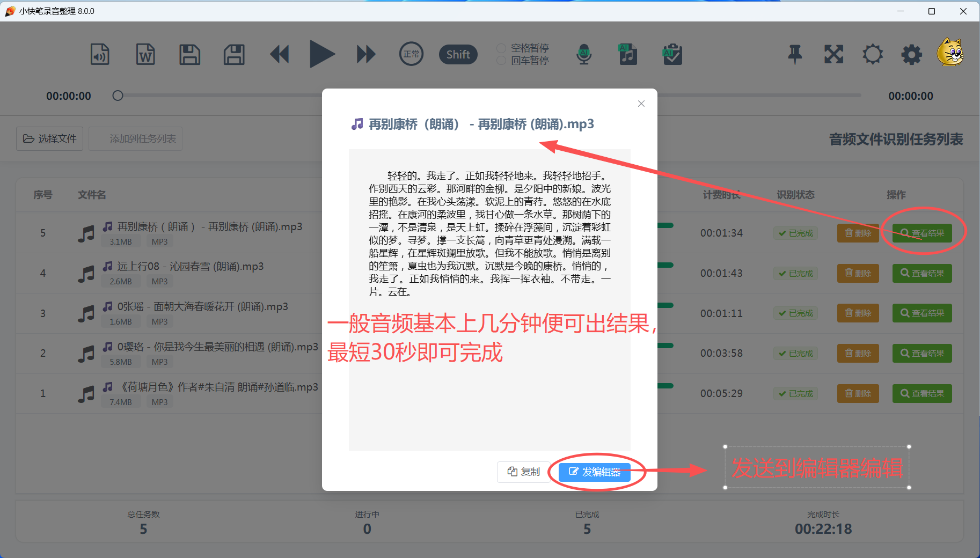Click the fast-forward double-arrow button
This screenshot has height=558, width=980.
pyautogui.click(x=366, y=54)
